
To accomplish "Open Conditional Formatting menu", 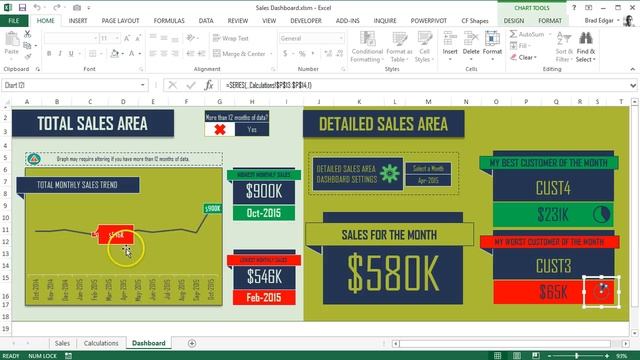I will (367, 47).
